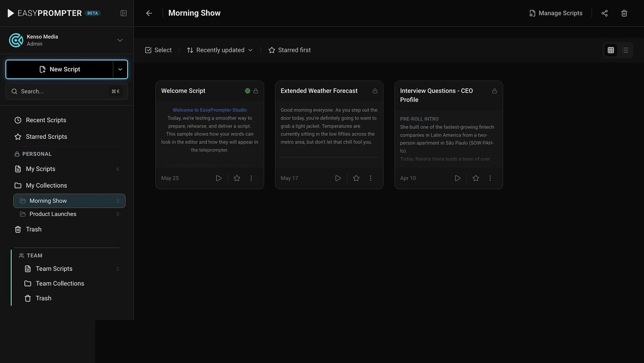The height and width of the screenshot is (363, 644).
Task: Click the May 25 date label
Action: point(170,178)
